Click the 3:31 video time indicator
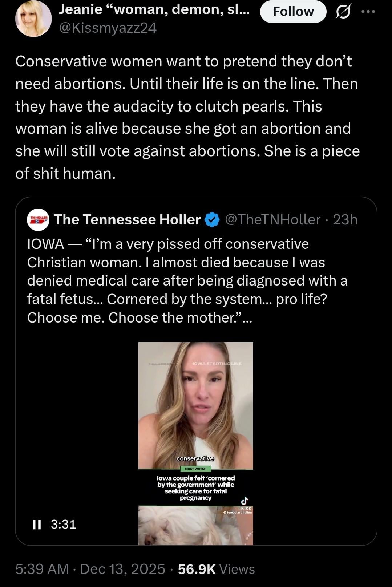 pyautogui.click(x=64, y=524)
